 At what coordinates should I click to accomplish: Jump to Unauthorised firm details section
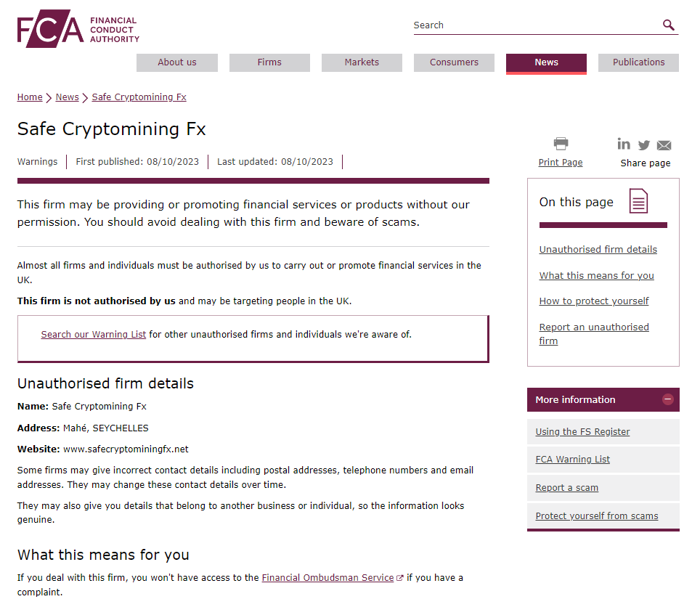pyautogui.click(x=598, y=250)
